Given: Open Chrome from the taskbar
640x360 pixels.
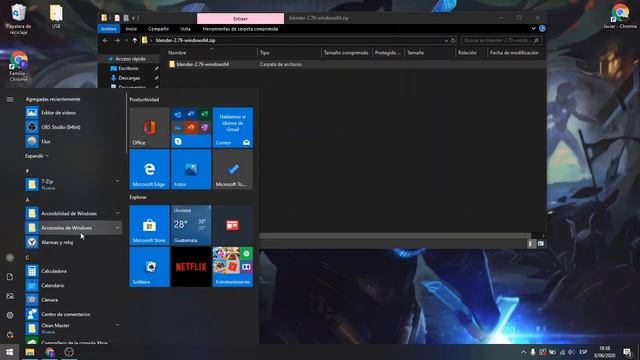Looking at the screenshot, I should tap(49, 352).
